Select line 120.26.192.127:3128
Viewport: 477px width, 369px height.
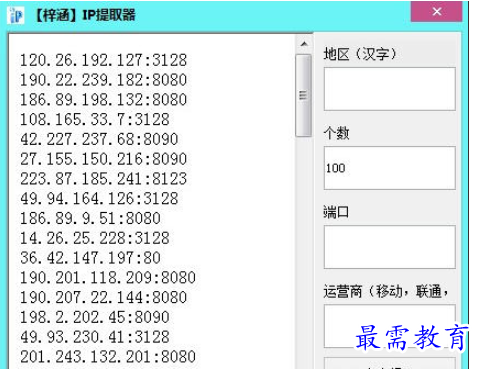point(104,61)
